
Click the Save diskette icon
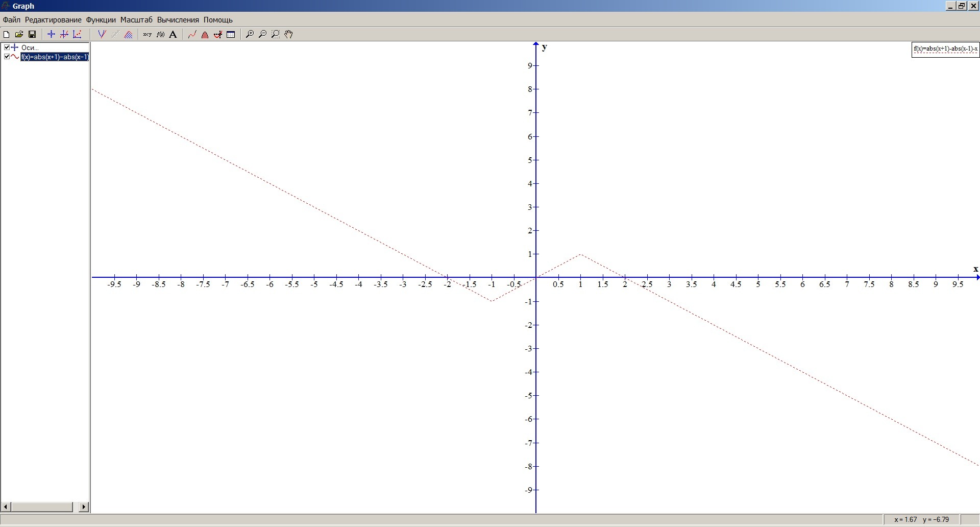pos(32,34)
